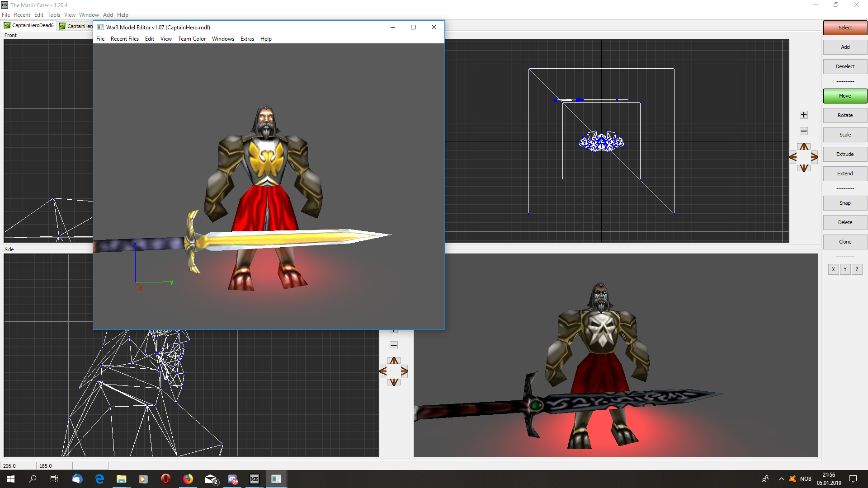Open Extras menu in War3 Model Editor

click(x=247, y=39)
